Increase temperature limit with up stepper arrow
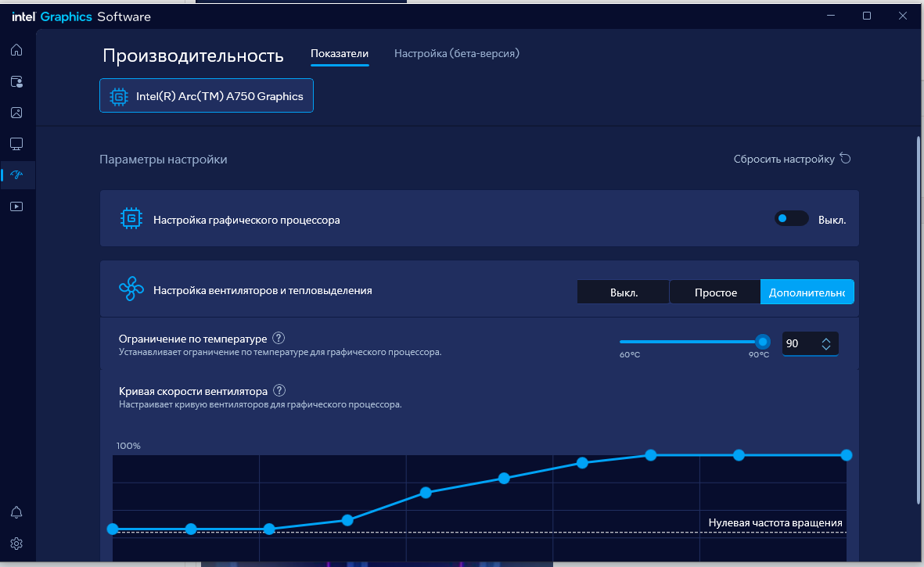 [825, 339]
